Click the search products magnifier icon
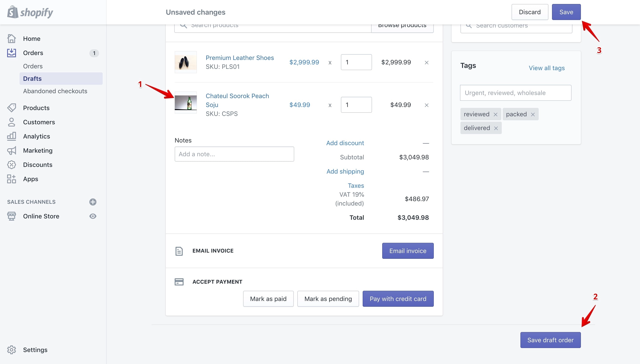 point(184,26)
